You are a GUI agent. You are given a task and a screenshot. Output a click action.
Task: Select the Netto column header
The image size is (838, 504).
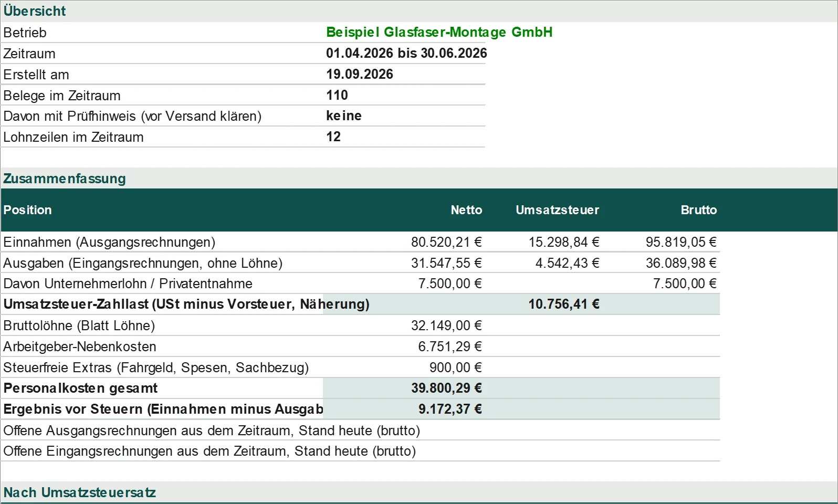(x=466, y=210)
